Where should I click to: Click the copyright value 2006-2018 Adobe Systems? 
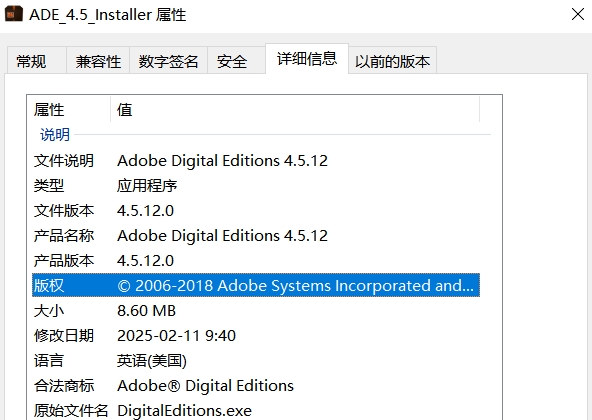point(295,286)
